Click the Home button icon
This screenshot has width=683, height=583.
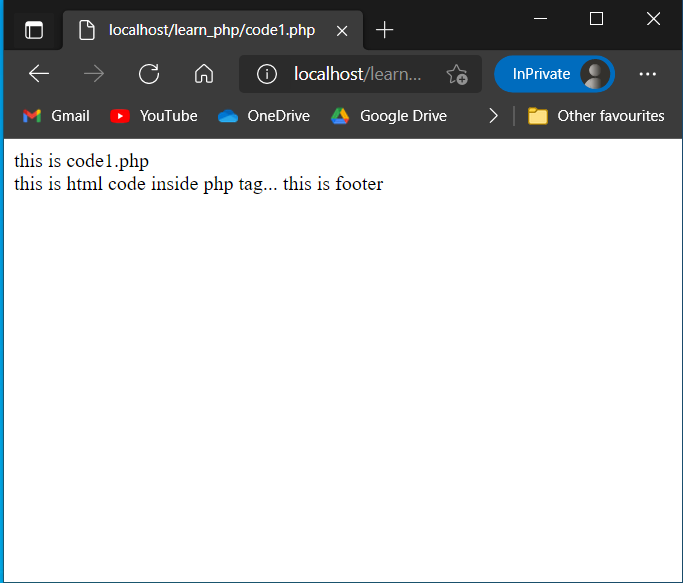[204, 74]
